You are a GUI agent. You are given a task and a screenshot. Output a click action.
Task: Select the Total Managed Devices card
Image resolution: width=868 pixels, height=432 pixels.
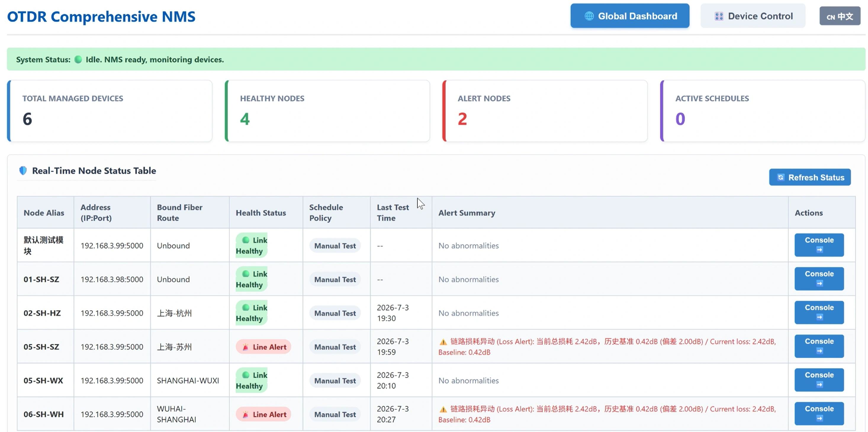(110, 111)
